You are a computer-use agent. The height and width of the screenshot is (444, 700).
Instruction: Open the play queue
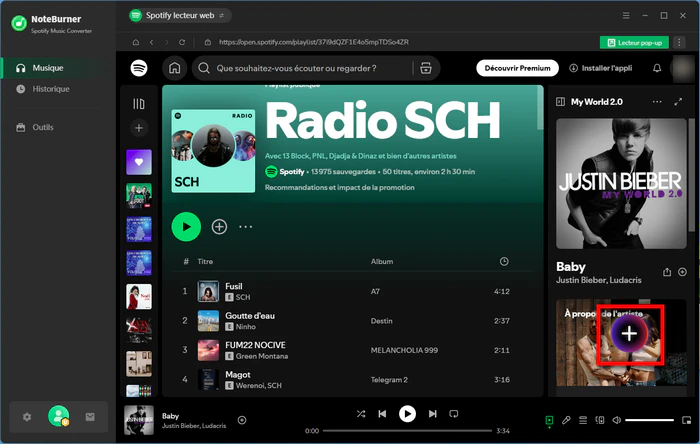[583, 420]
